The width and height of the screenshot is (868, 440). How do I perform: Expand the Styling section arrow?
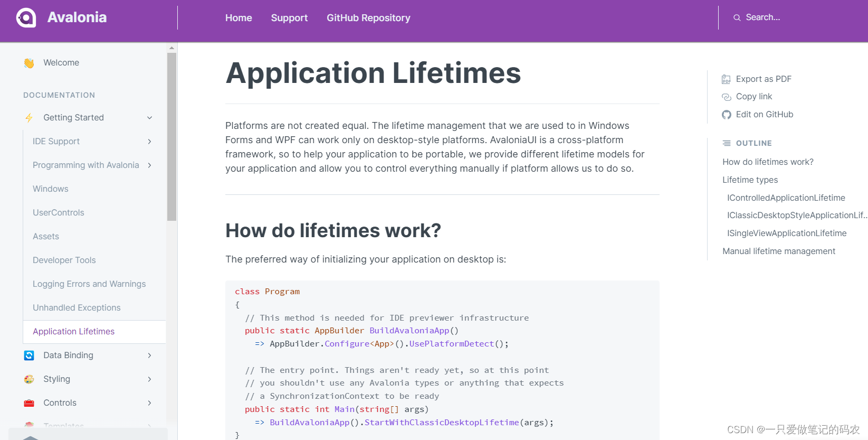click(150, 379)
